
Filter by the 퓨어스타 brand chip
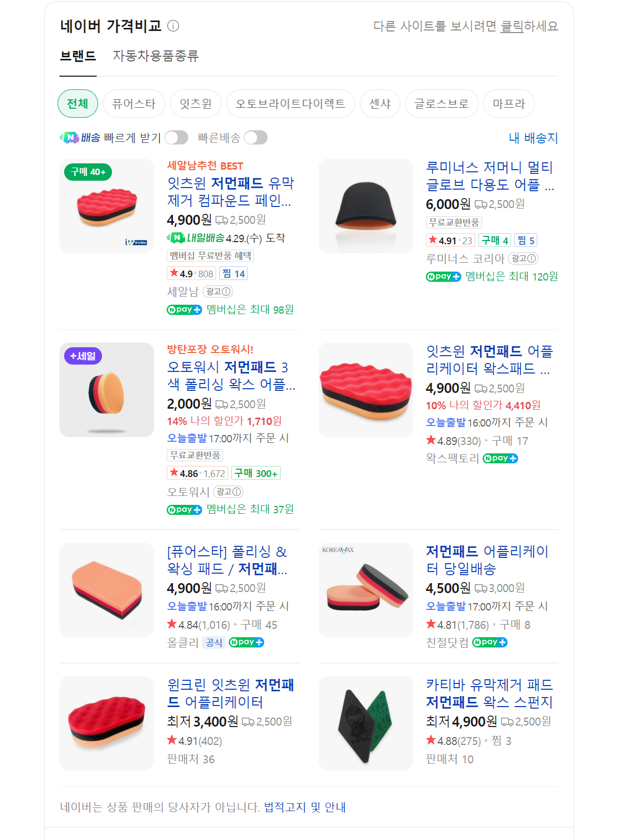(134, 103)
